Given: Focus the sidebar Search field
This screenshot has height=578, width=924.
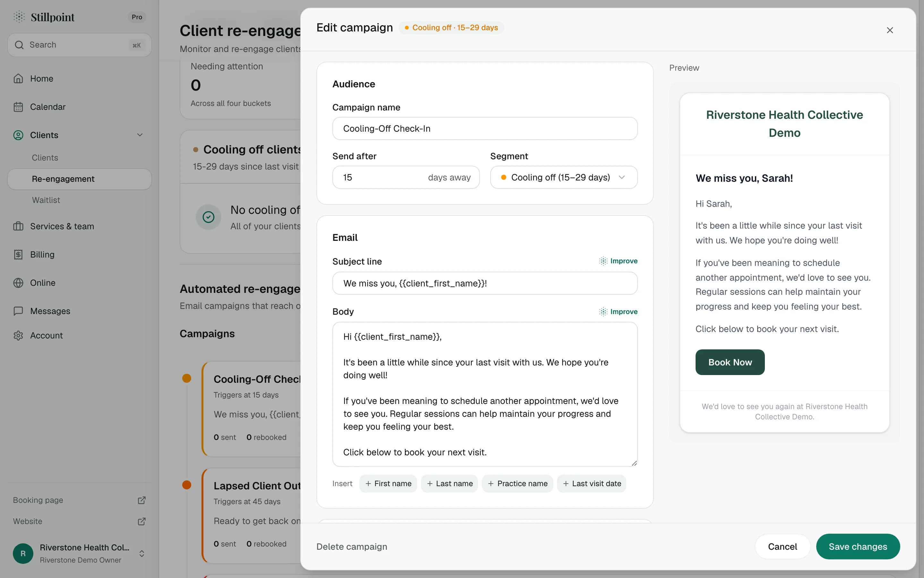Looking at the screenshot, I should tap(80, 45).
